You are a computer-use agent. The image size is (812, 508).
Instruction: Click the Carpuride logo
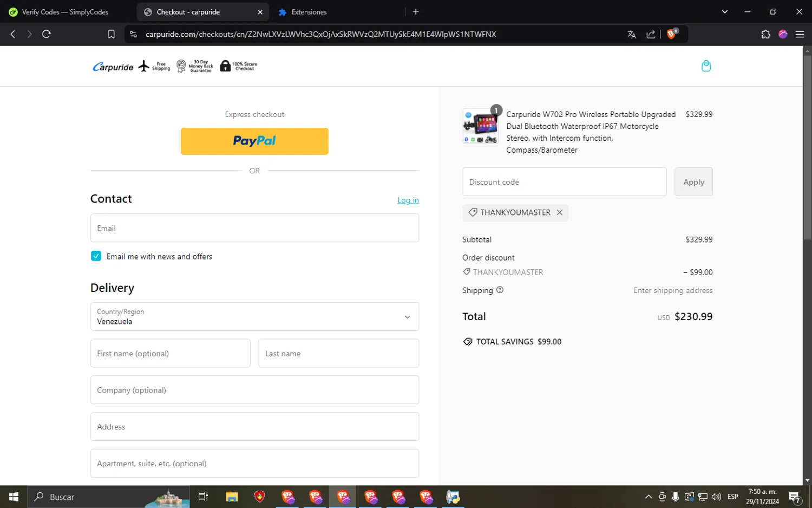pos(113,67)
